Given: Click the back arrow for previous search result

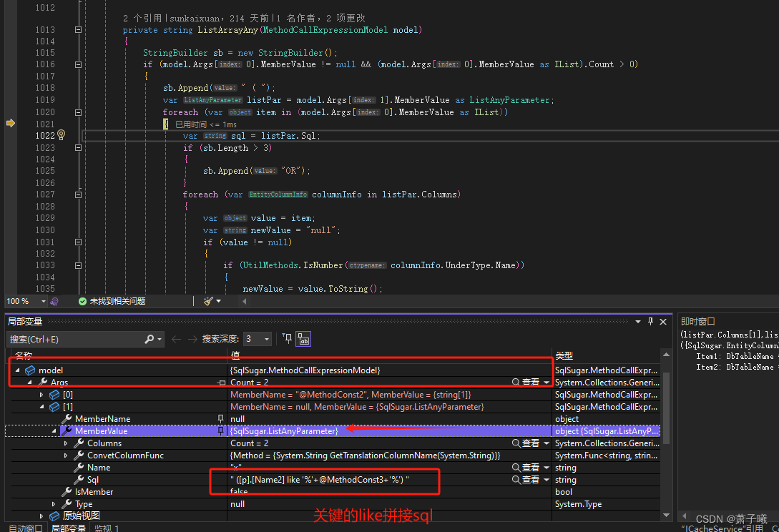Looking at the screenshot, I should point(176,339).
